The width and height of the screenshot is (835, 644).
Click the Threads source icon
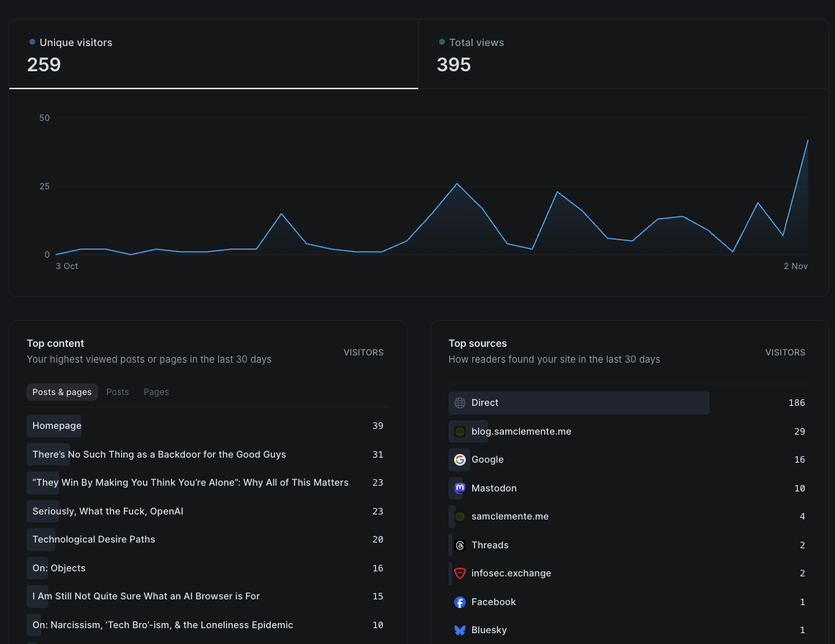click(460, 545)
